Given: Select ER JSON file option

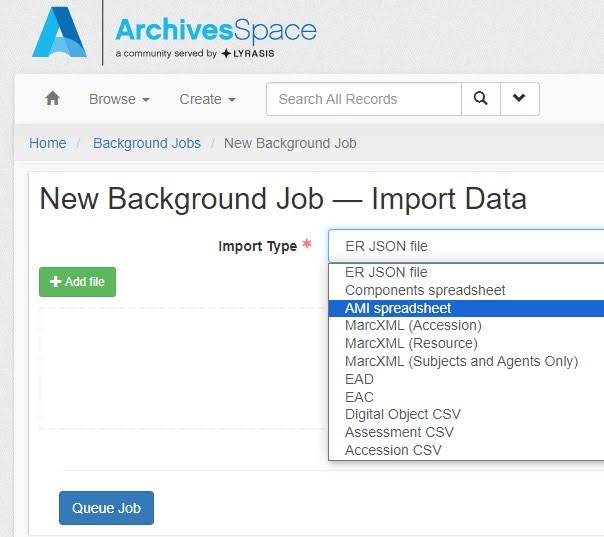Looking at the screenshot, I should coord(386,272).
